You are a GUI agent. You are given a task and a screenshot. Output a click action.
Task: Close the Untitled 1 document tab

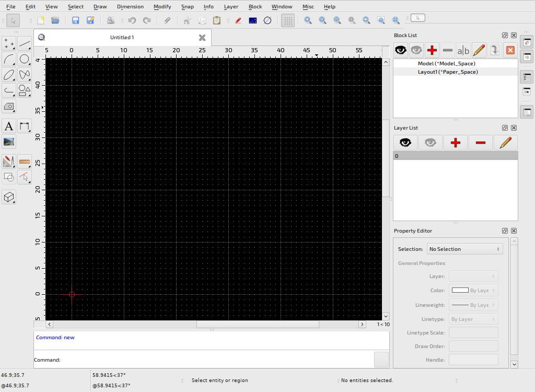pos(202,38)
